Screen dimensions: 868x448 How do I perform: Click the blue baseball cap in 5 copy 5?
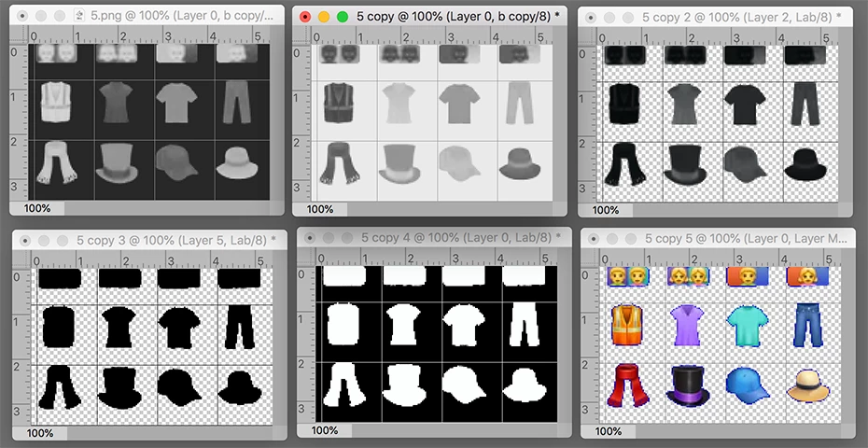[748, 385]
